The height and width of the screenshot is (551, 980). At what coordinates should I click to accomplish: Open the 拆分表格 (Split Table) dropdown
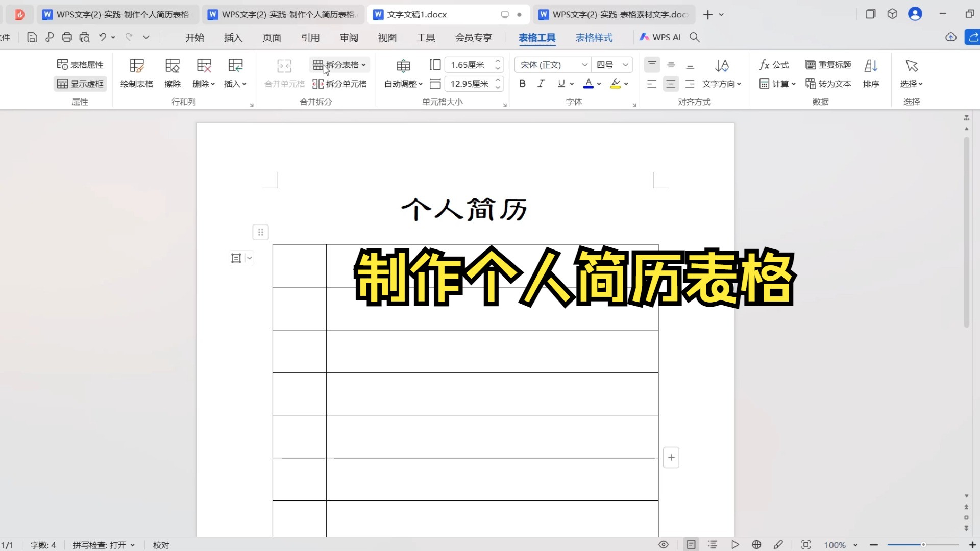point(363,65)
